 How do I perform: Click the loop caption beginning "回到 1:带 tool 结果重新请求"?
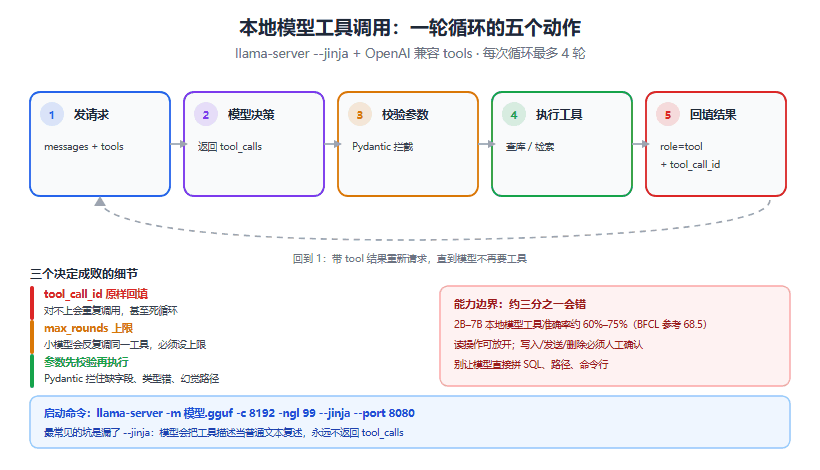pos(409,258)
